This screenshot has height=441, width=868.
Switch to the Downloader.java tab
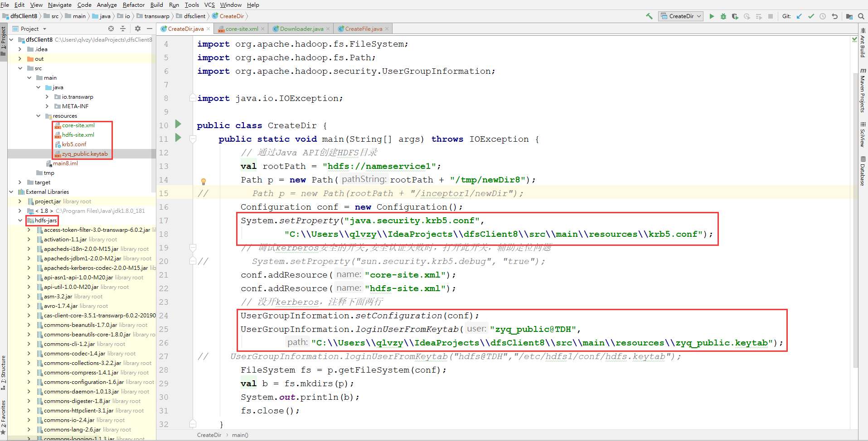pos(301,29)
